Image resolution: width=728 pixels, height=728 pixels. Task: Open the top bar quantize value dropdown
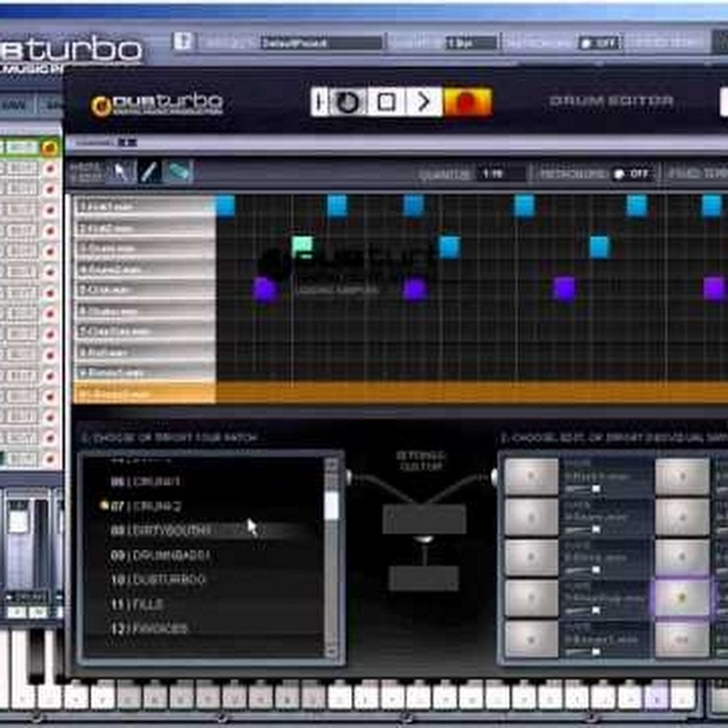coord(471,43)
